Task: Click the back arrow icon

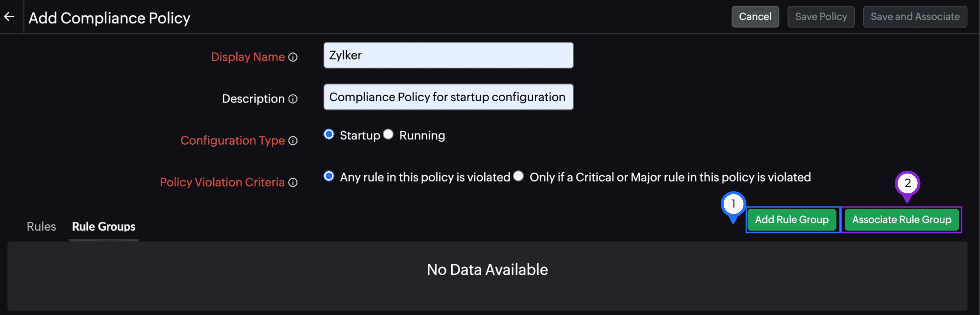Action: pos(9,17)
